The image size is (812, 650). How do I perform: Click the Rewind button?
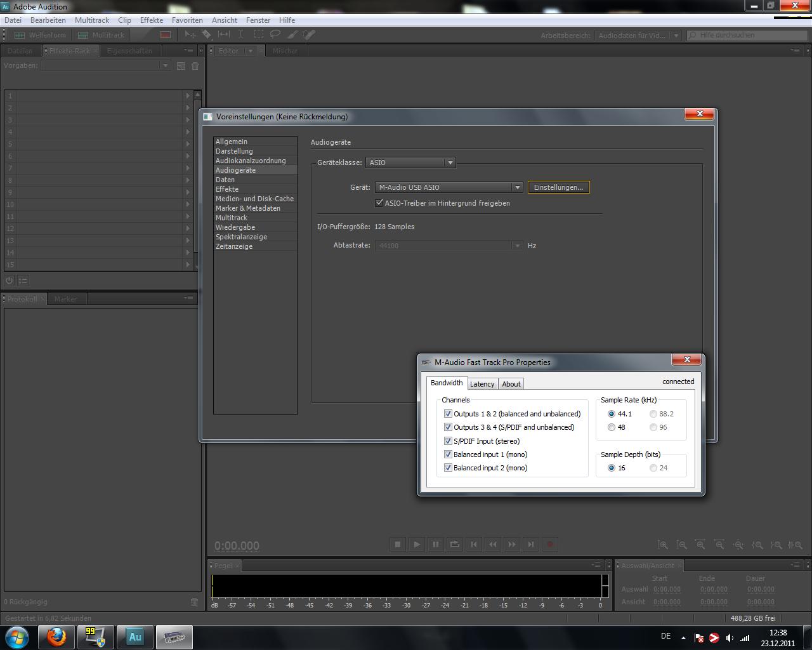point(493,544)
